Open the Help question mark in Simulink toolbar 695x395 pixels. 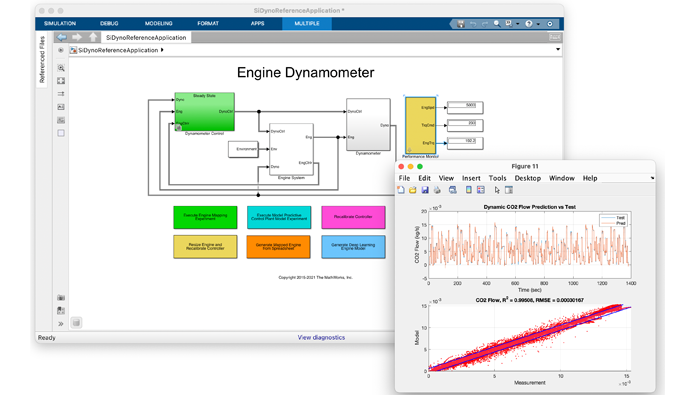529,24
